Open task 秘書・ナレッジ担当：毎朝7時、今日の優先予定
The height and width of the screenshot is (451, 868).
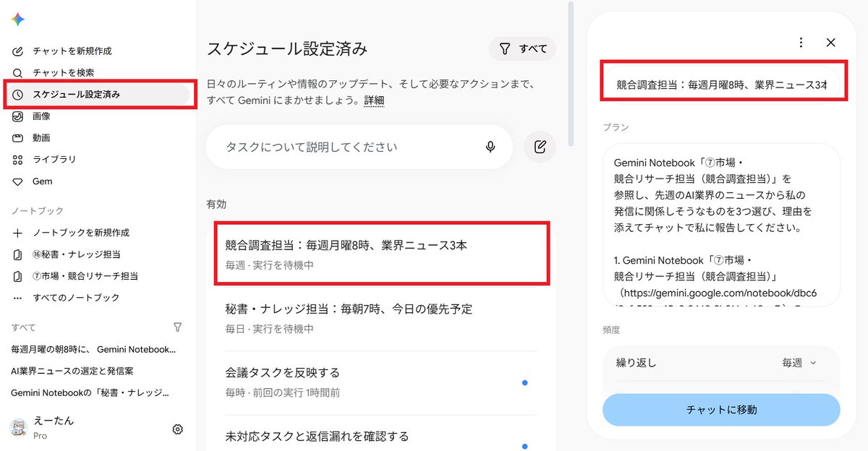[381, 318]
